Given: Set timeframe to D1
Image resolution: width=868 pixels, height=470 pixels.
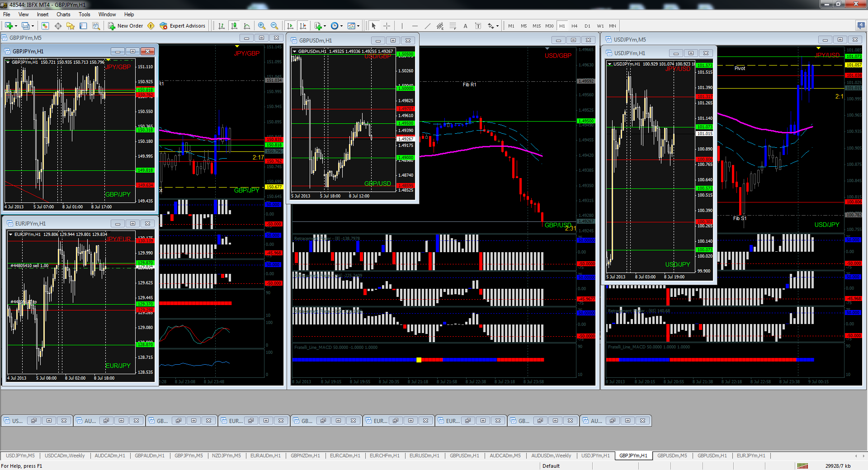Looking at the screenshot, I should click(x=587, y=26).
